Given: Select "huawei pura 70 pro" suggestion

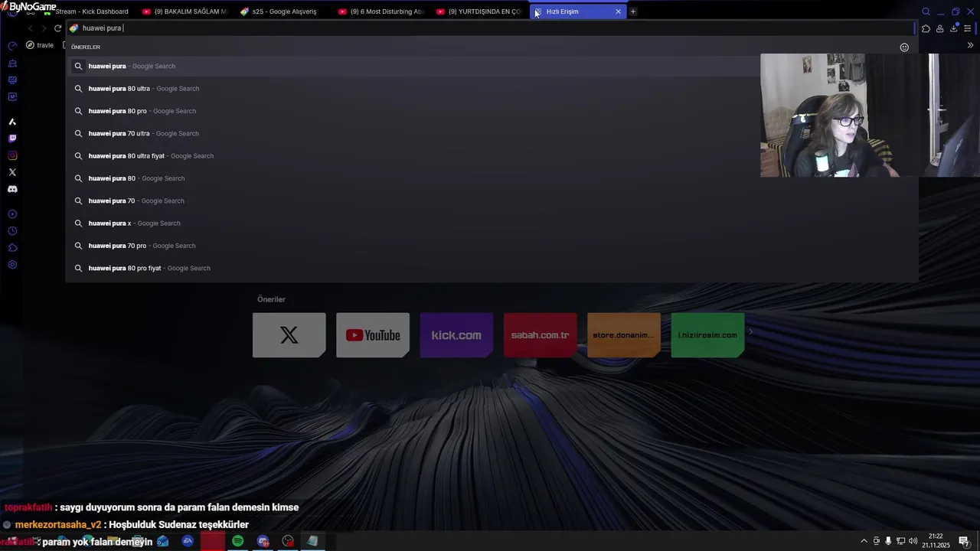Looking at the screenshot, I should [492, 246].
